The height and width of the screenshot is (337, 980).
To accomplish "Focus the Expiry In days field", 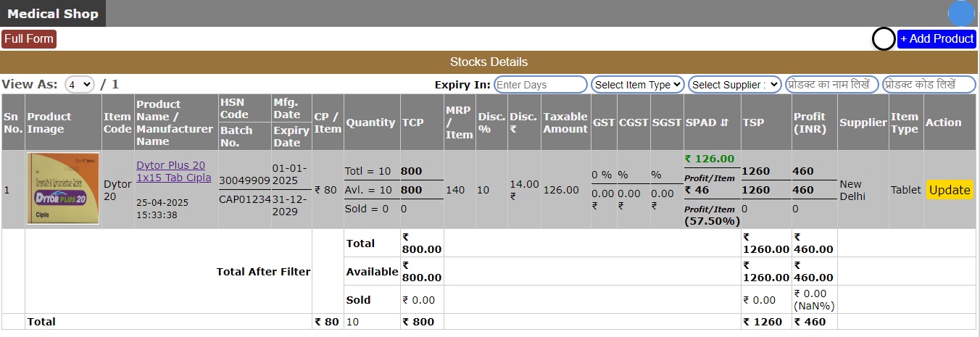I will click(x=540, y=85).
